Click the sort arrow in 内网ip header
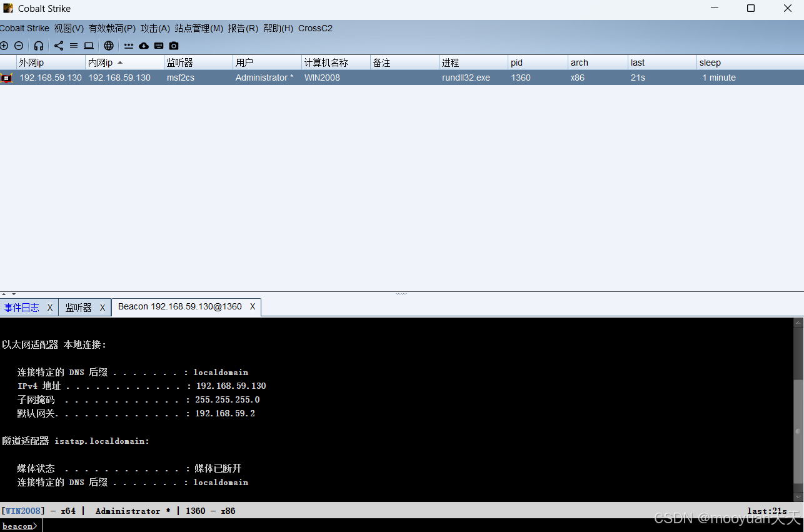Viewport: 804px width, 532px height. pyautogui.click(x=120, y=63)
